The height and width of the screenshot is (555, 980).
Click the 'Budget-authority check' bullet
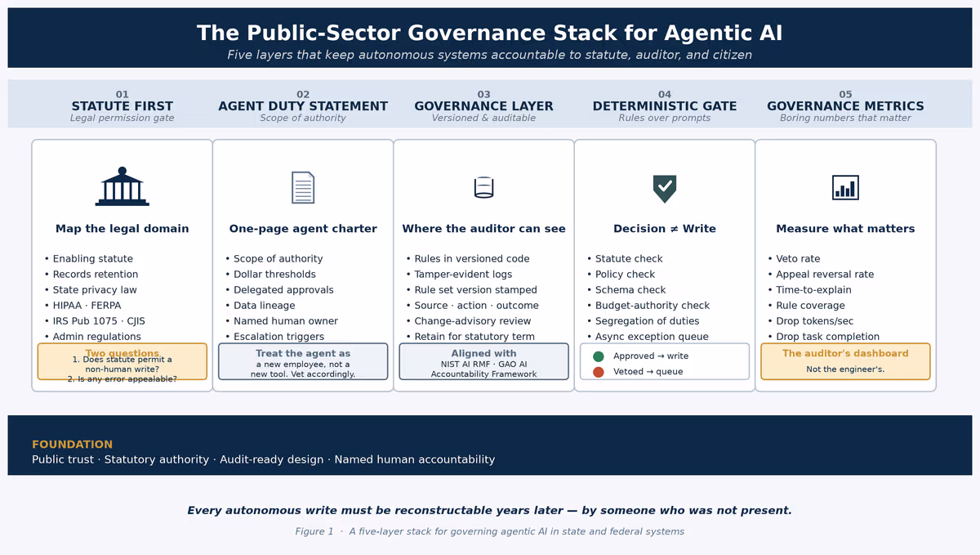pyautogui.click(x=648, y=306)
